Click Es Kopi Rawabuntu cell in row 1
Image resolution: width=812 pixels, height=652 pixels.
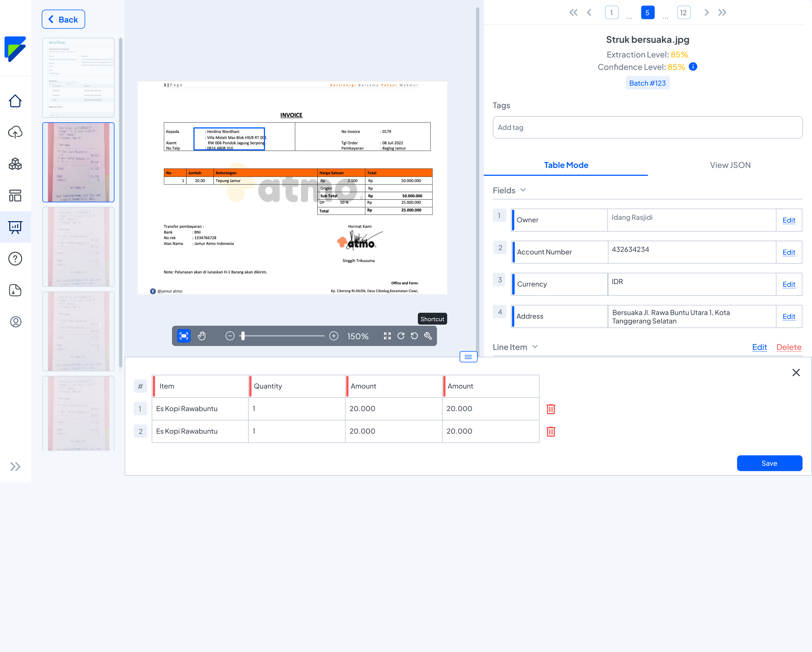point(200,409)
